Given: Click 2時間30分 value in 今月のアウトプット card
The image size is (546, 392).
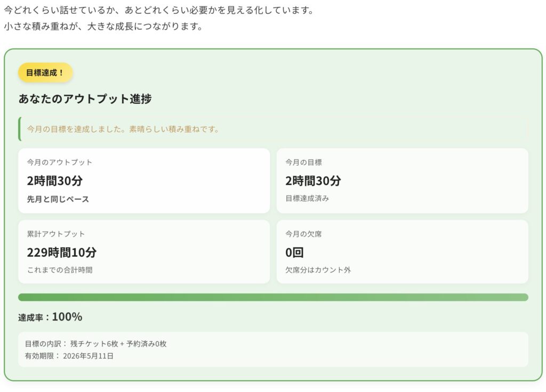Looking at the screenshot, I should pyautogui.click(x=55, y=181).
